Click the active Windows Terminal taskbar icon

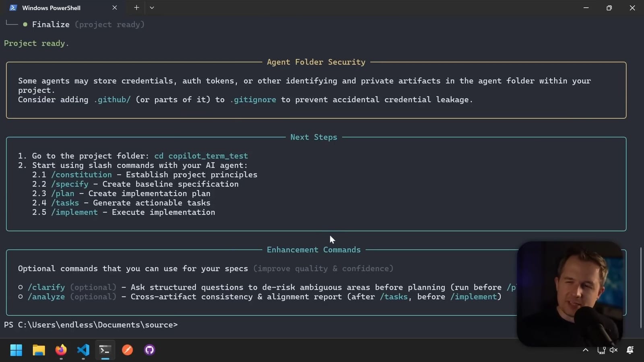pos(105,350)
